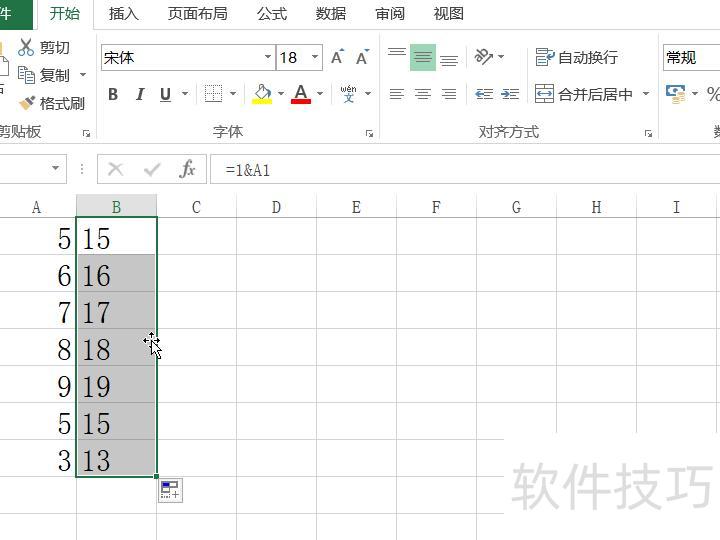720x540 pixels.
Task: Open clipboard dialog launcher
Action: 86,134
